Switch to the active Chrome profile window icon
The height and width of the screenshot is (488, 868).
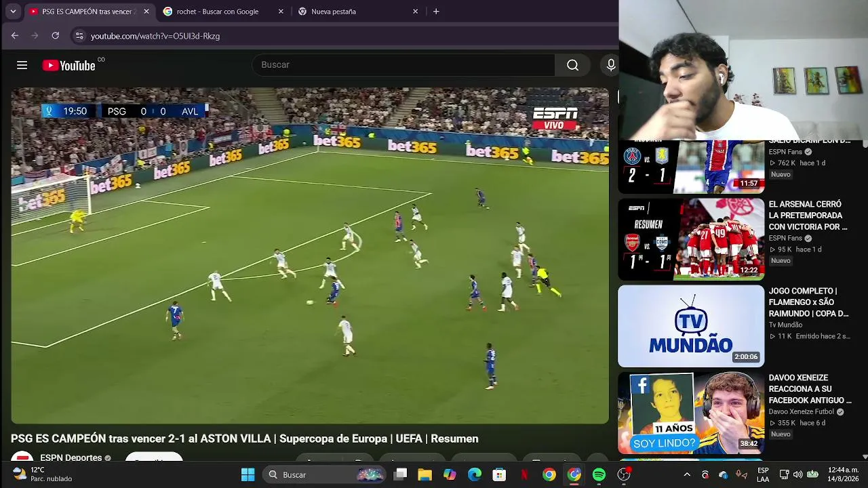[574, 474]
